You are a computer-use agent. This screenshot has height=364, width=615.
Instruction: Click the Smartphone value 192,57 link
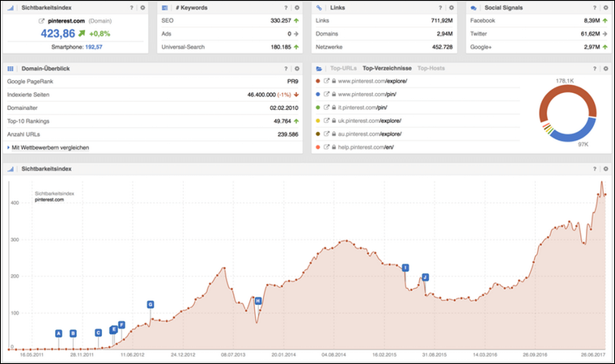(94, 48)
